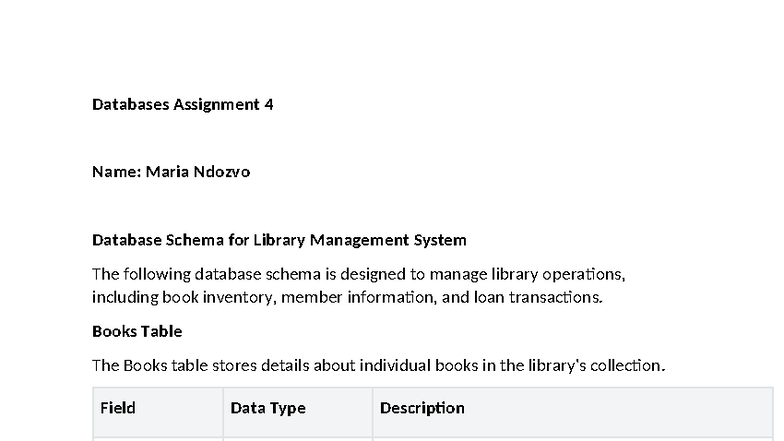This screenshot has height=441, width=784.
Task: Click the "Field" table header cell
Action: point(118,408)
